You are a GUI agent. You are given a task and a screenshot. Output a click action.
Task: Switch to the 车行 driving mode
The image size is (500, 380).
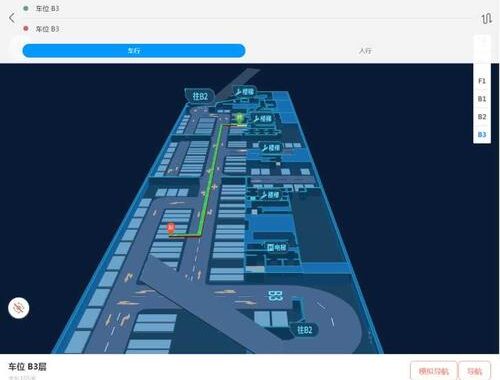pyautogui.click(x=134, y=51)
